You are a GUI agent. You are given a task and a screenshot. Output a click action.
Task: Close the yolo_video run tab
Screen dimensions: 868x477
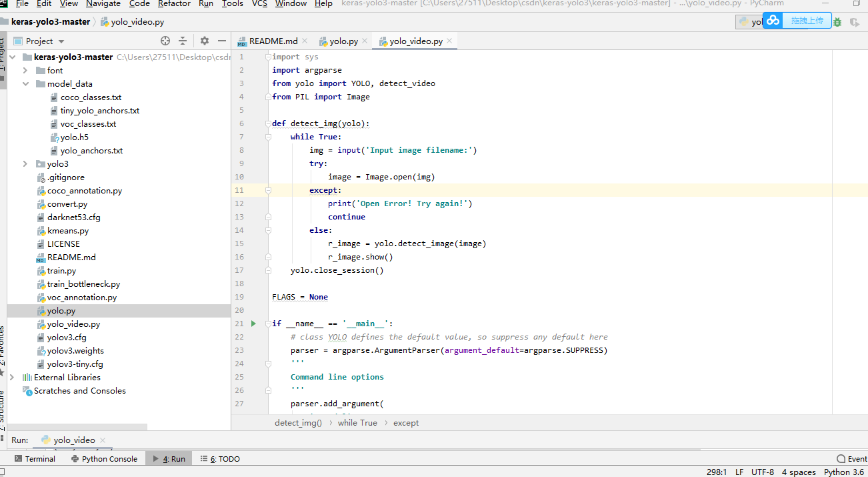pyautogui.click(x=102, y=440)
